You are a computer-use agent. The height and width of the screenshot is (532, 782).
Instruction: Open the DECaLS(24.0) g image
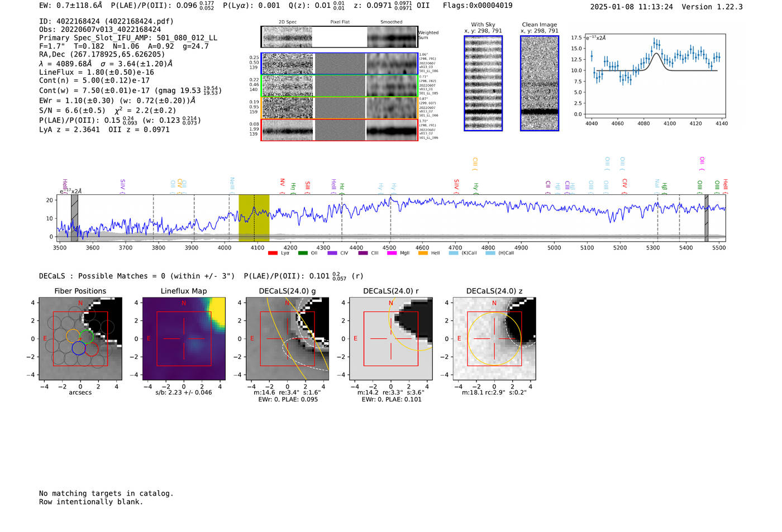pos(287,338)
